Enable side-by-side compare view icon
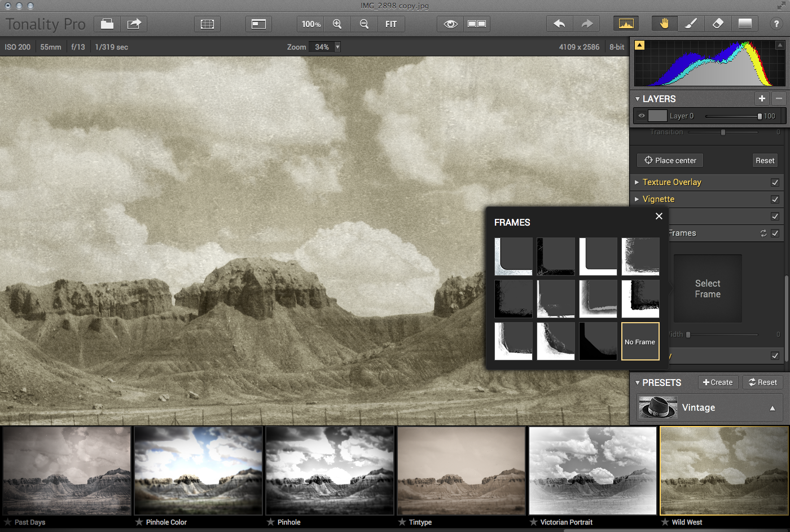Image resolution: width=790 pixels, height=532 pixels. coord(477,24)
